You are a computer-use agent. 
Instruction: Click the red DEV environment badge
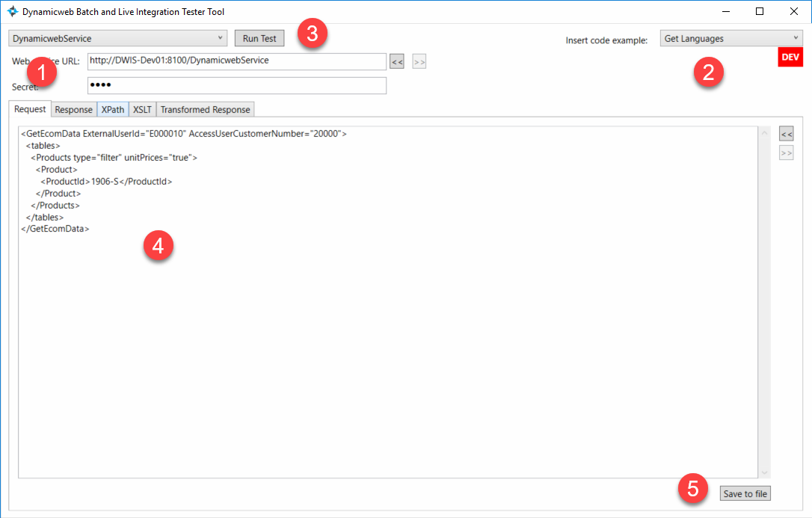pos(790,58)
